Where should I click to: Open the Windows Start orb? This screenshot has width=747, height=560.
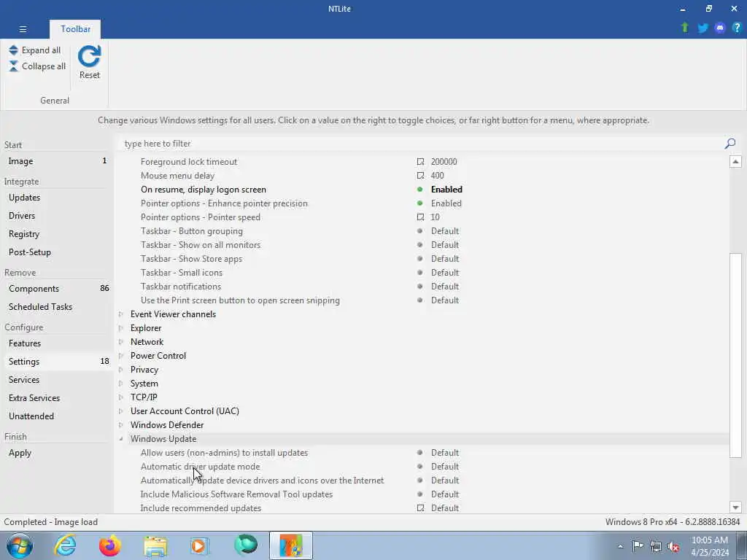point(20,545)
